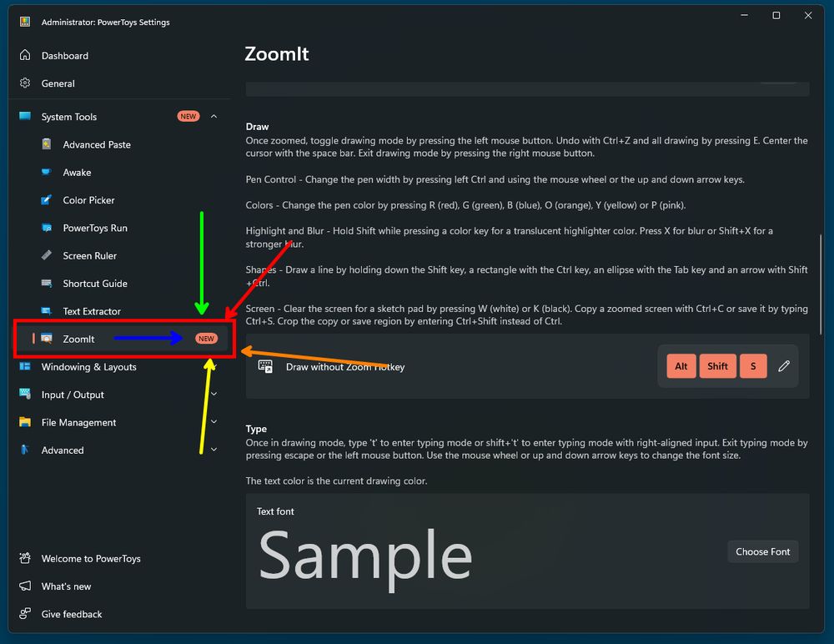Image resolution: width=834 pixels, height=644 pixels.
Task: Click the Choose Font button
Action: (762, 551)
